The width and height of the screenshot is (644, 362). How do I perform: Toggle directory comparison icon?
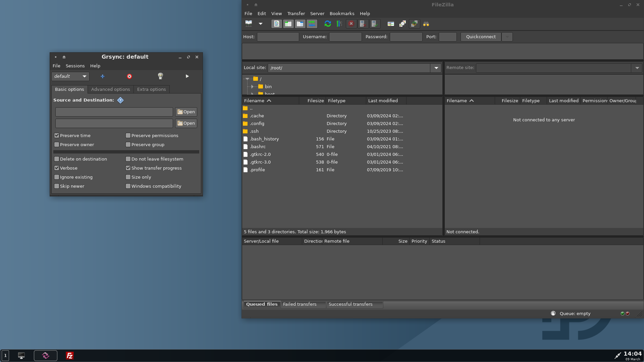point(402,24)
